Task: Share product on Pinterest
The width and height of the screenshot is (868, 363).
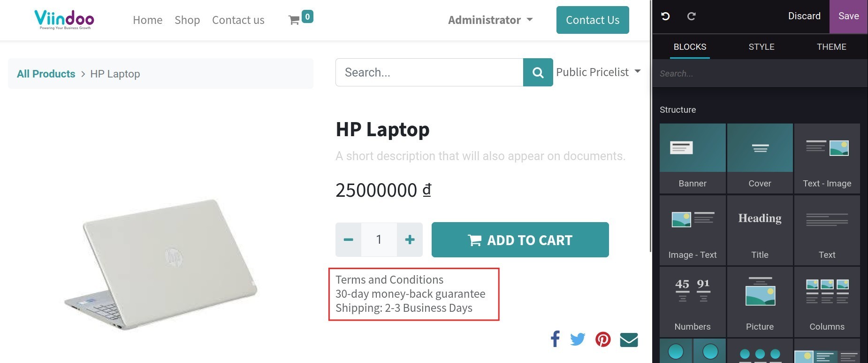Action: [x=603, y=339]
